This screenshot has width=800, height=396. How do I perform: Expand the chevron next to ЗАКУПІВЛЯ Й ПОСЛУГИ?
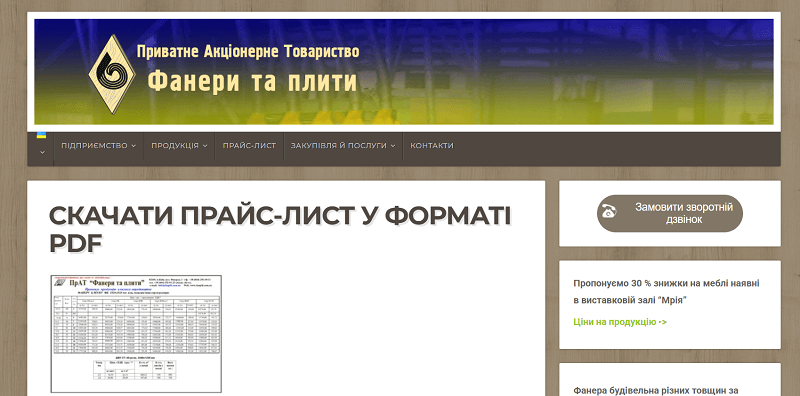[x=393, y=146]
